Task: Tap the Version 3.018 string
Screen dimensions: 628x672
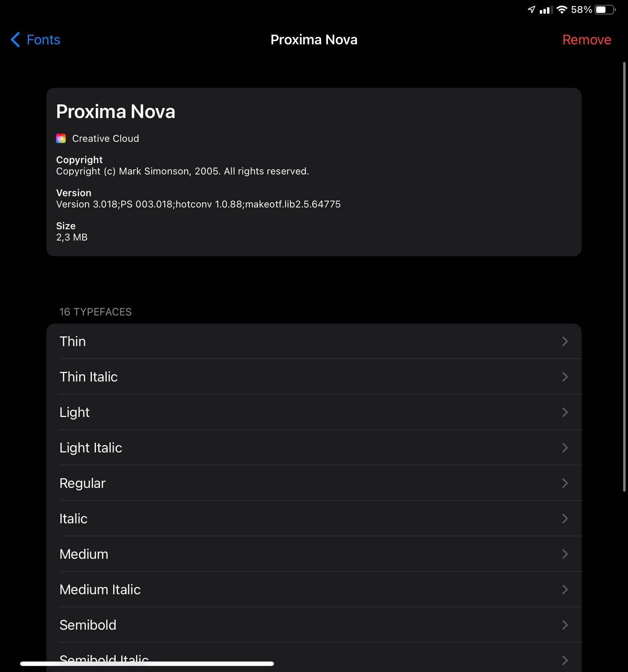Action: pyautogui.click(x=198, y=204)
